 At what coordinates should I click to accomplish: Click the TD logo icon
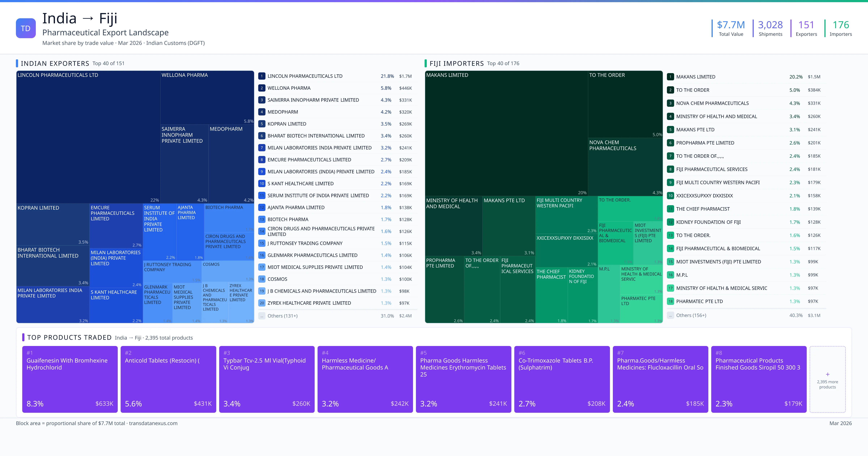[26, 28]
